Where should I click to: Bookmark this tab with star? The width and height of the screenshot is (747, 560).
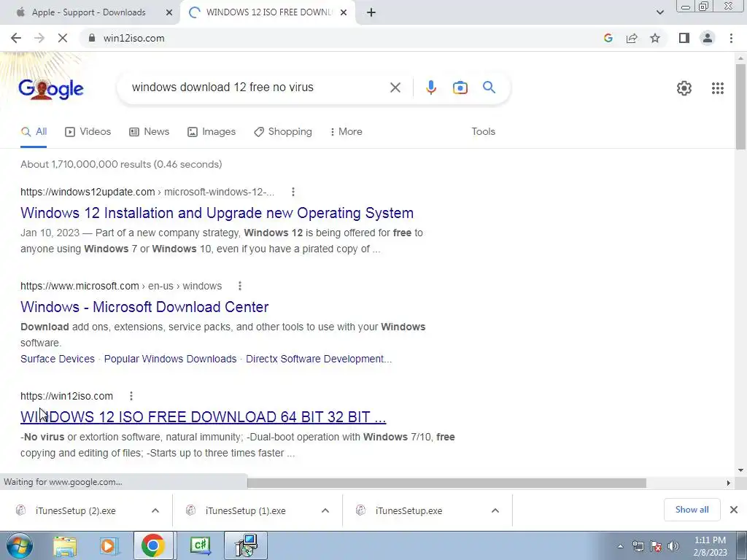point(655,38)
